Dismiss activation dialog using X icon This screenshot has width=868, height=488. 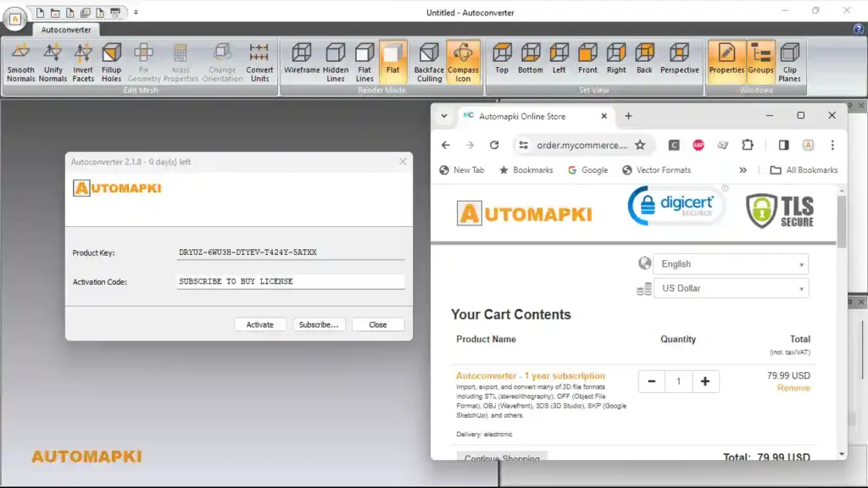click(403, 162)
